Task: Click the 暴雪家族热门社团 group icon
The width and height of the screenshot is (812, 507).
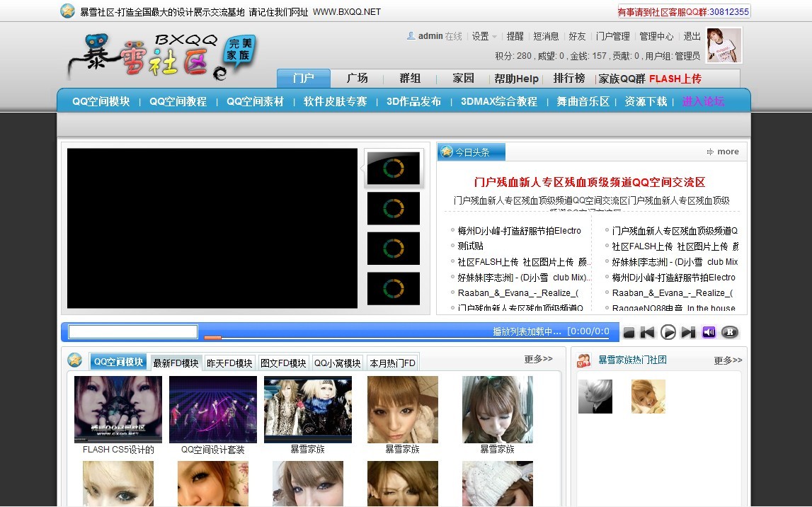Action: coord(584,360)
